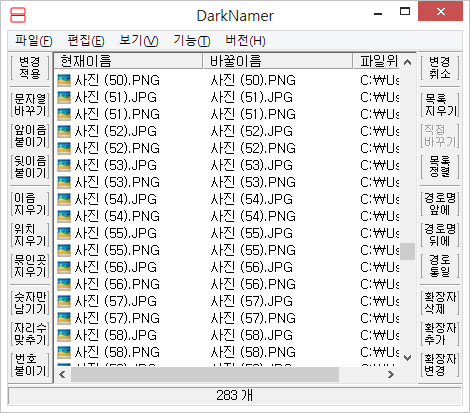The image size is (470, 413).
Task: Click new name cell 사진 (57).JPG
Action: click(x=252, y=301)
